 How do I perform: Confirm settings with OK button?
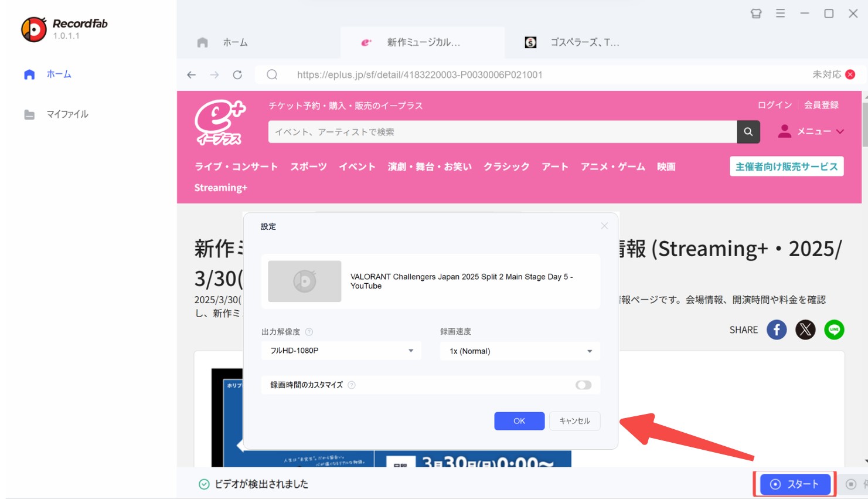pos(519,421)
